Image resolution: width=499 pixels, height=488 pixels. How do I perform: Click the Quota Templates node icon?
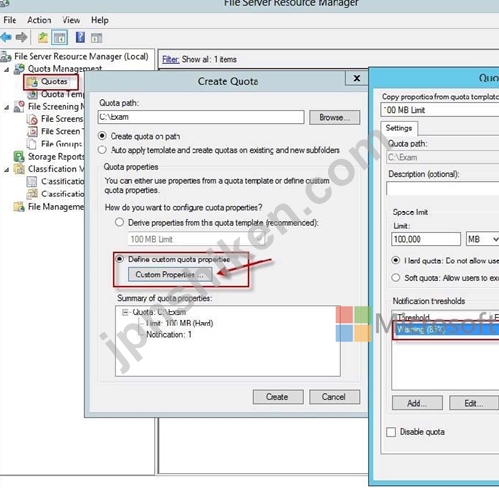[33, 94]
